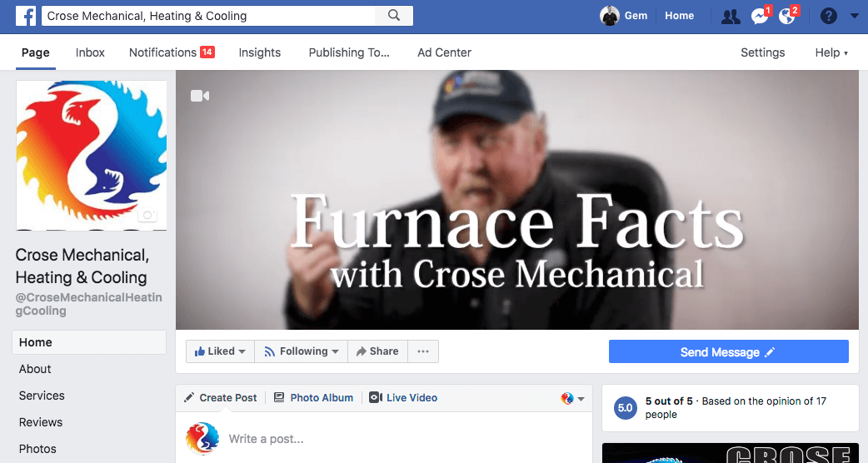The image size is (868, 463).
Task: Open the Crose Mechanical phoenix profile picture
Action: 92,156
